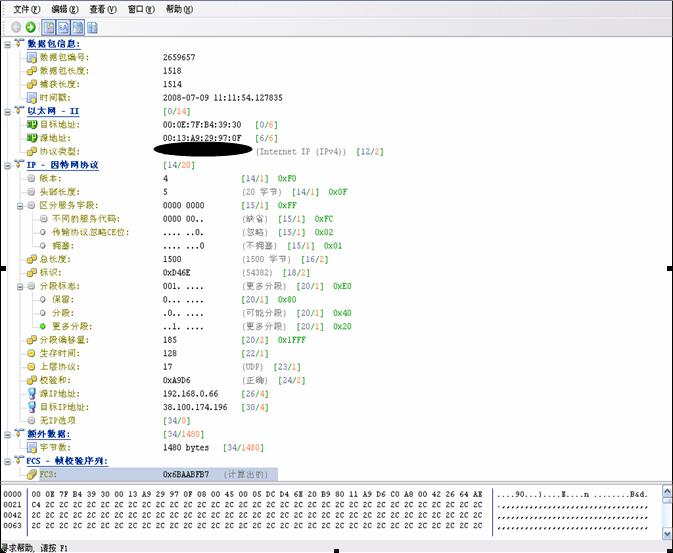Open the 帮助(H) menu
This screenshot has width=673, height=553.
pyautogui.click(x=180, y=9)
